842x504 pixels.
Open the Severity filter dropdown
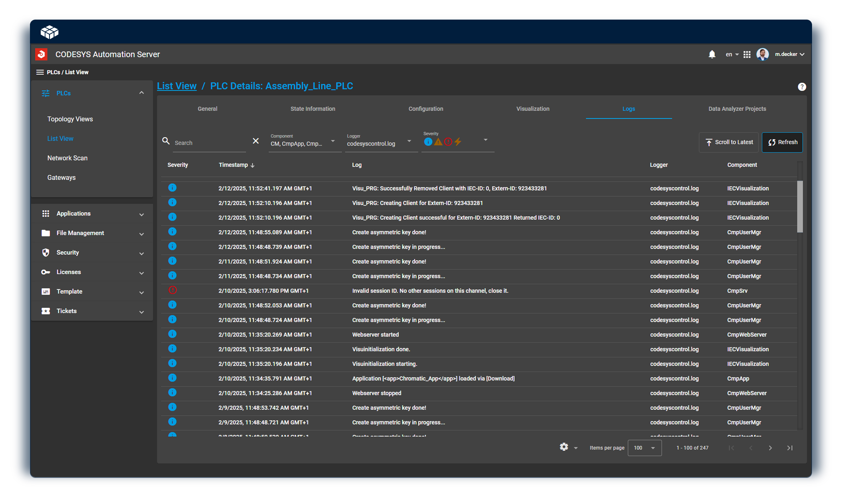(x=485, y=140)
